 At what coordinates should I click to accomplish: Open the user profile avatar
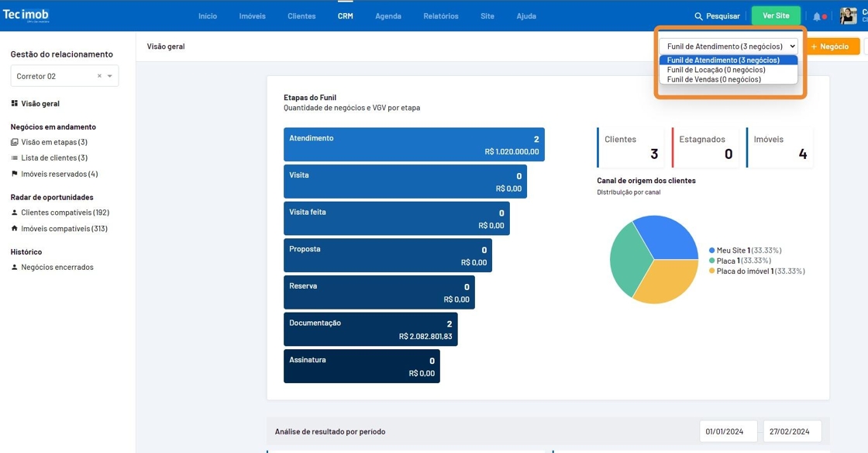pos(848,16)
